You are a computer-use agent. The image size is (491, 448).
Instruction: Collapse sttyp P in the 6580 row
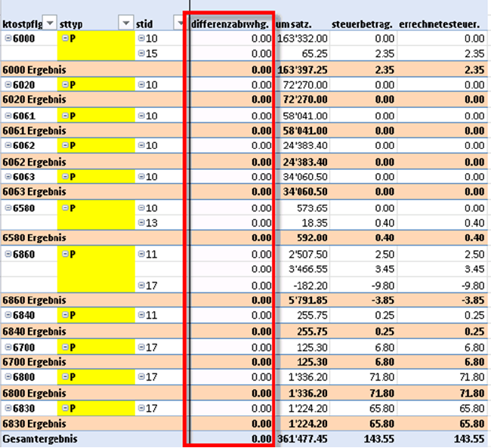pyautogui.click(x=65, y=208)
